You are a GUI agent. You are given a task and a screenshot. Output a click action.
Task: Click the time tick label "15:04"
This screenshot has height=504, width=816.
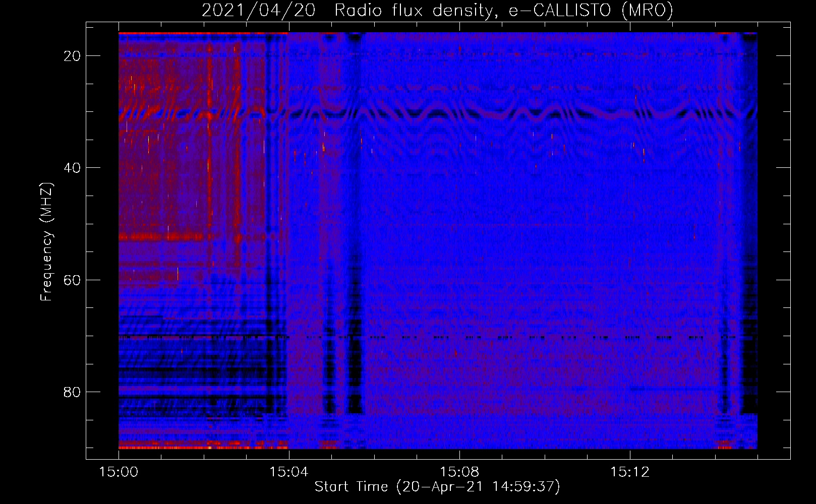[x=289, y=472]
